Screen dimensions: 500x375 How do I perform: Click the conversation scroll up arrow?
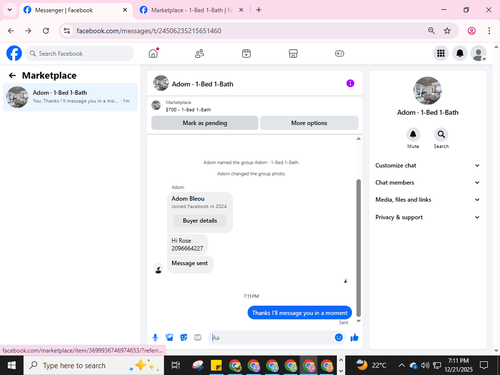(359, 139)
